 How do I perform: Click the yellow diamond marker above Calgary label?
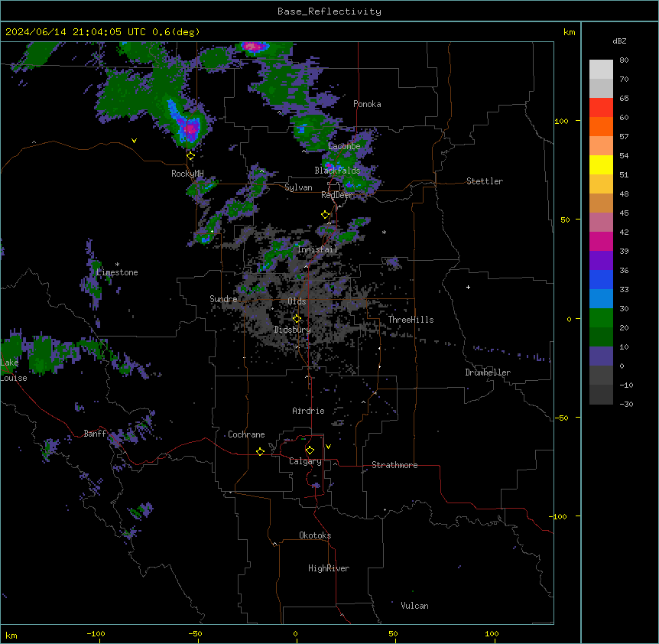pyautogui.click(x=310, y=450)
